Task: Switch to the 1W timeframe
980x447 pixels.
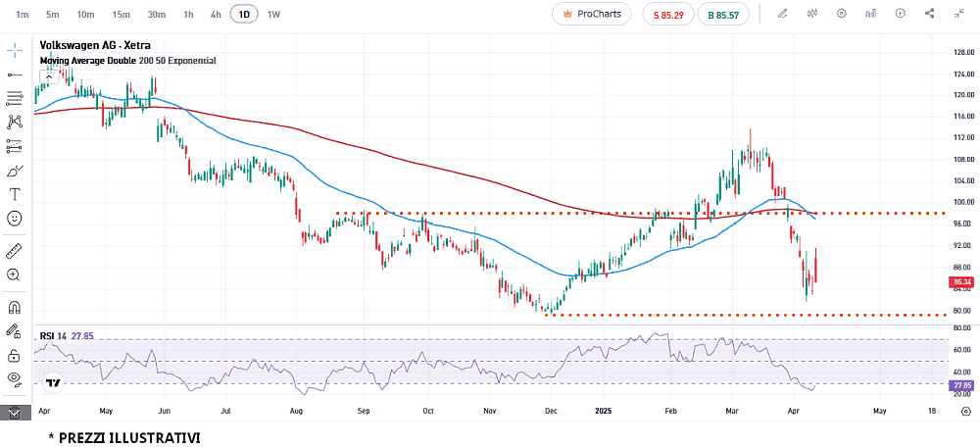Action: click(273, 14)
